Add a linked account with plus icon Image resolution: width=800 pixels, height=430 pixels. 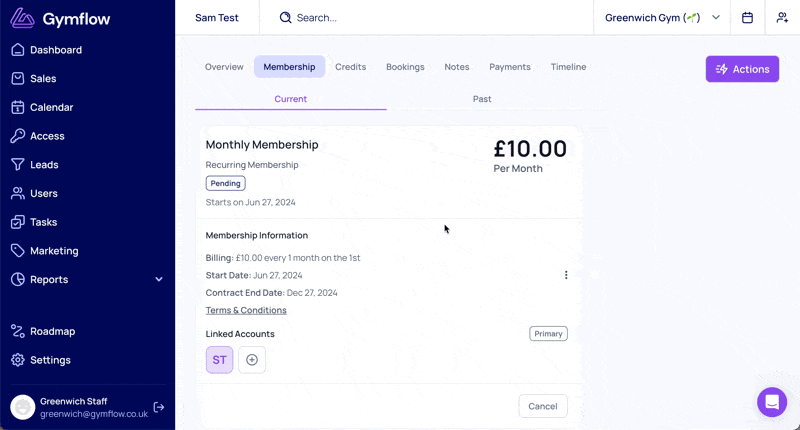click(x=252, y=360)
